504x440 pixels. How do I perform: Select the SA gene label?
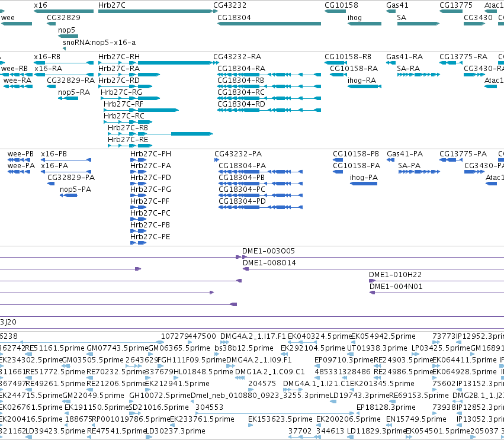pos(402,18)
